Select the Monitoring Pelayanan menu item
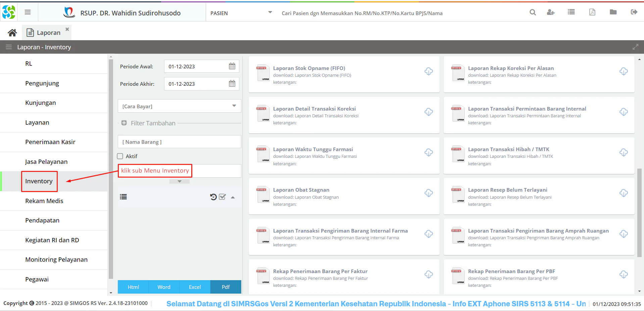The height and width of the screenshot is (311, 644). (x=54, y=260)
